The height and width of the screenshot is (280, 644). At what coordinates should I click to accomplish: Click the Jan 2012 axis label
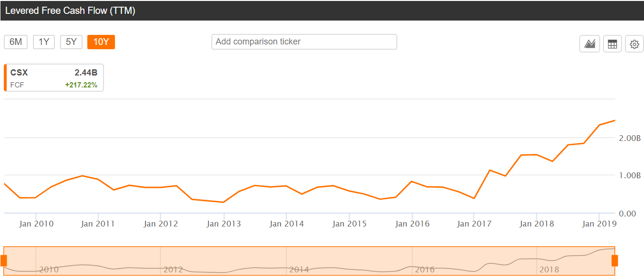tap(161, 224)
